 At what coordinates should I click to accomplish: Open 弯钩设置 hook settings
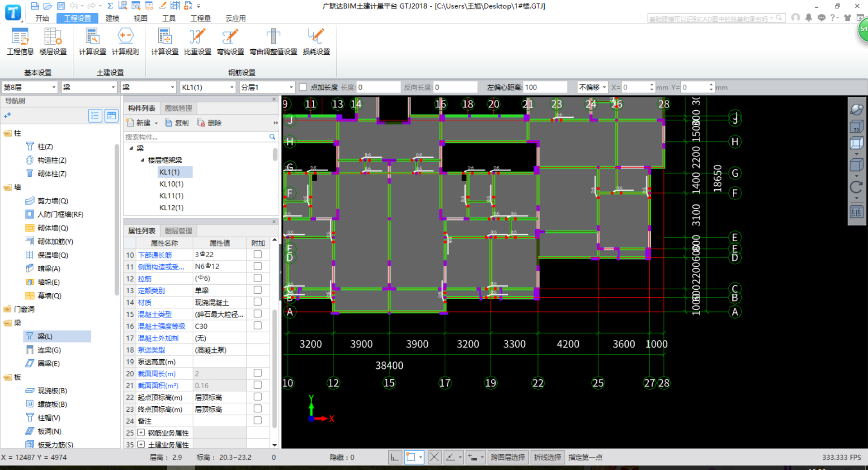(230, 42)
